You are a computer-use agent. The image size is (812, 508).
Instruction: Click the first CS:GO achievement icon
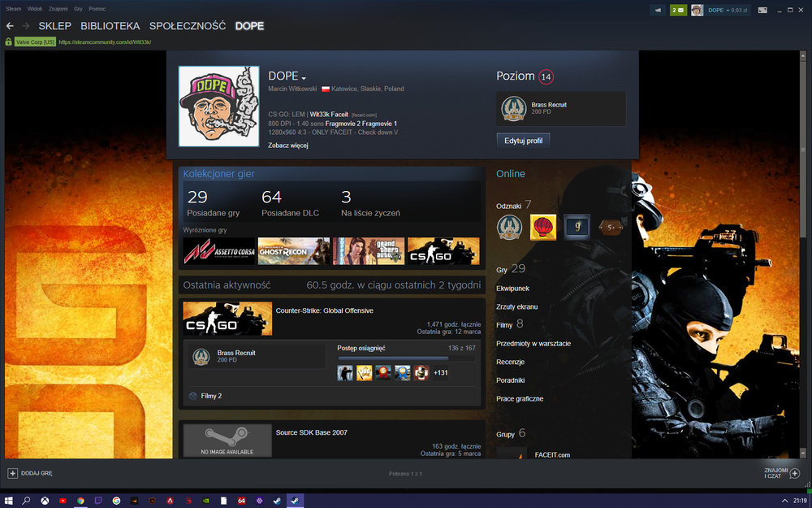[345, 373]
